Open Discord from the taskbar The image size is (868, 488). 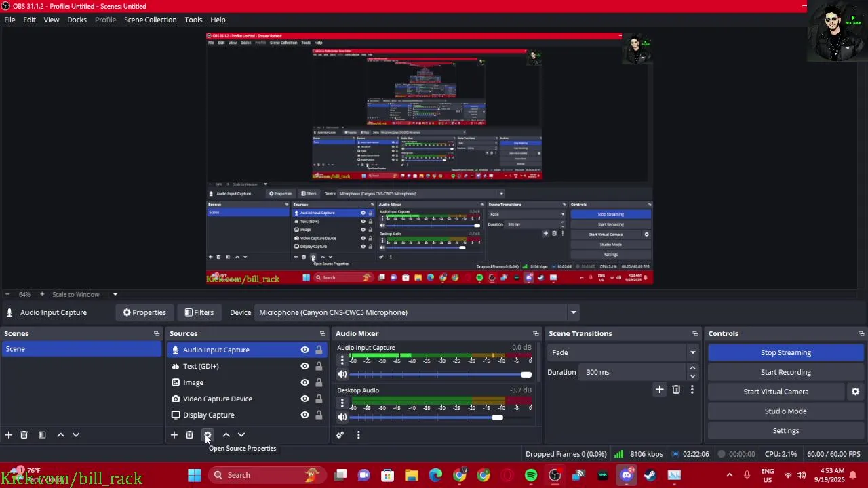pos(627,475)
